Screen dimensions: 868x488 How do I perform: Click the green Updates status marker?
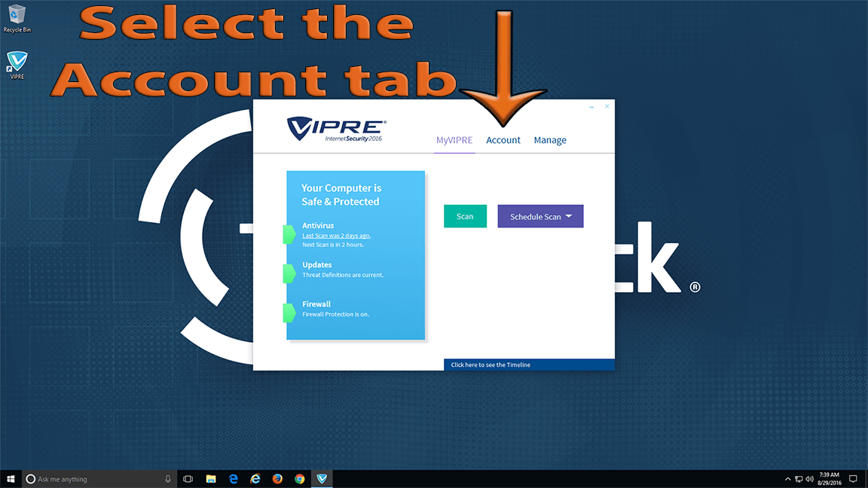click(x=289, y=273)
